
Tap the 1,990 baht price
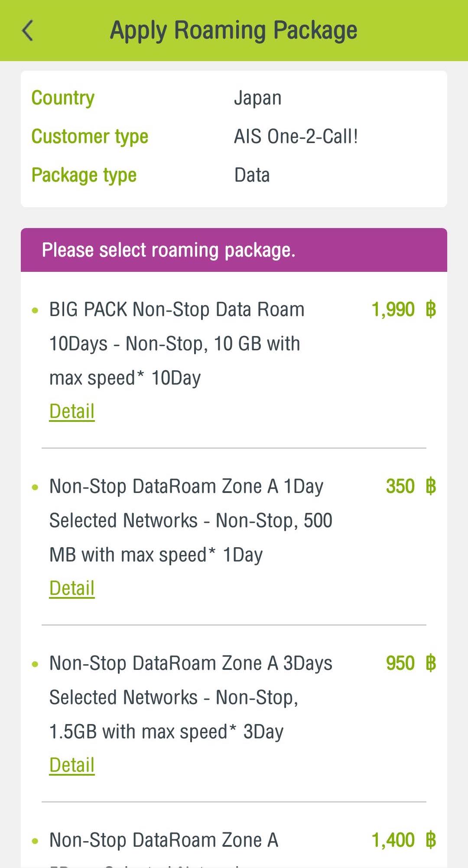[x=403, y=310]
